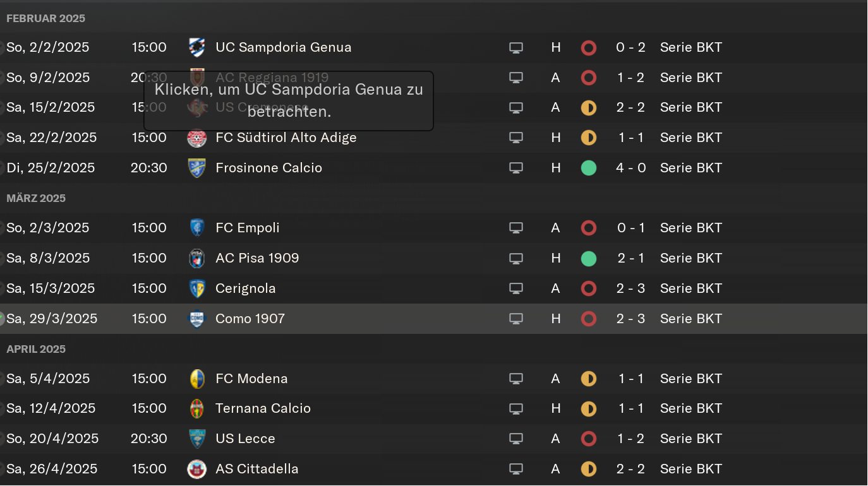Click the FC Südtirol Alto Adige crest
Viewport: 868px width, 486px height.
[197, 138]
